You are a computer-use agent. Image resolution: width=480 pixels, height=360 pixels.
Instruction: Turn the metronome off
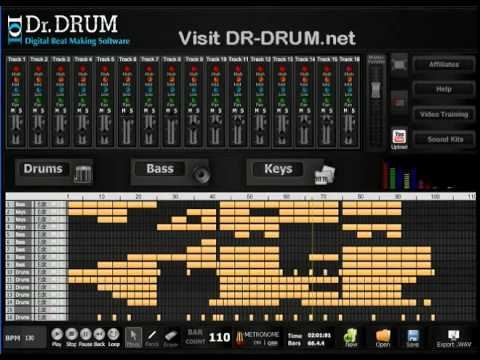(273, 343)
